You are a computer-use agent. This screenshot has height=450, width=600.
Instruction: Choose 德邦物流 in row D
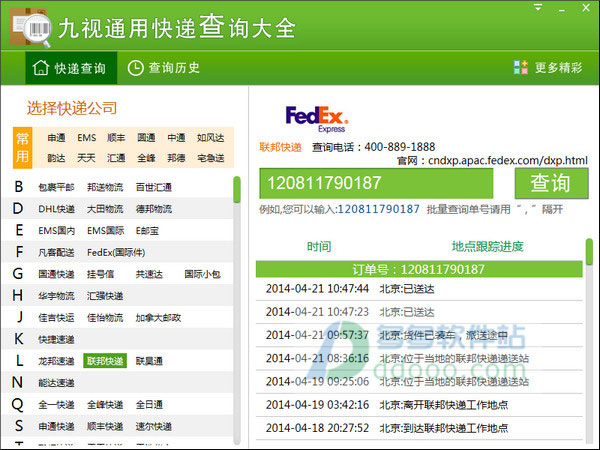(153, 209)
